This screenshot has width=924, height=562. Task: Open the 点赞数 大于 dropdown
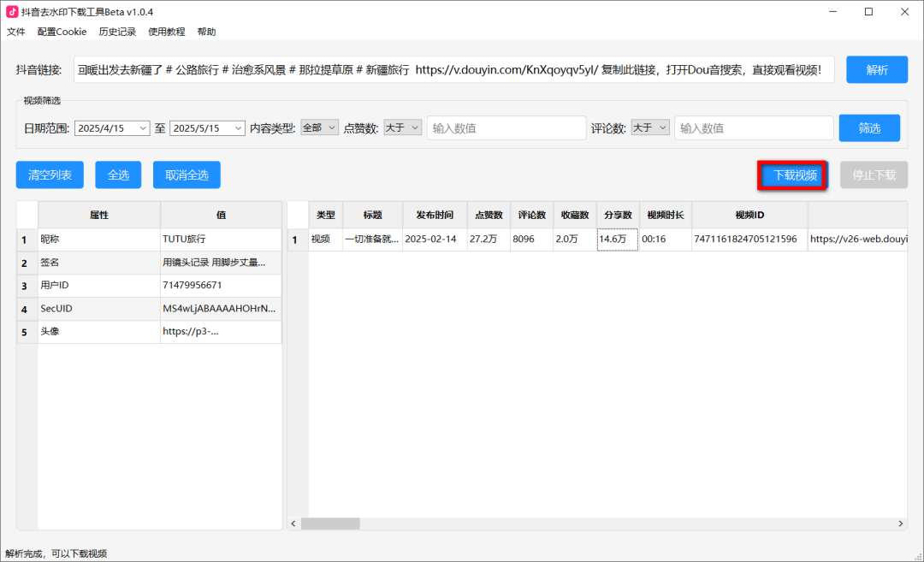402,127
